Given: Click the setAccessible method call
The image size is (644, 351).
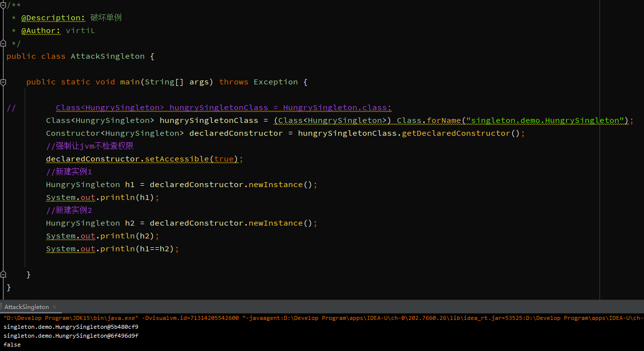Looking at the screenshot, I should [x=177, y=159].
